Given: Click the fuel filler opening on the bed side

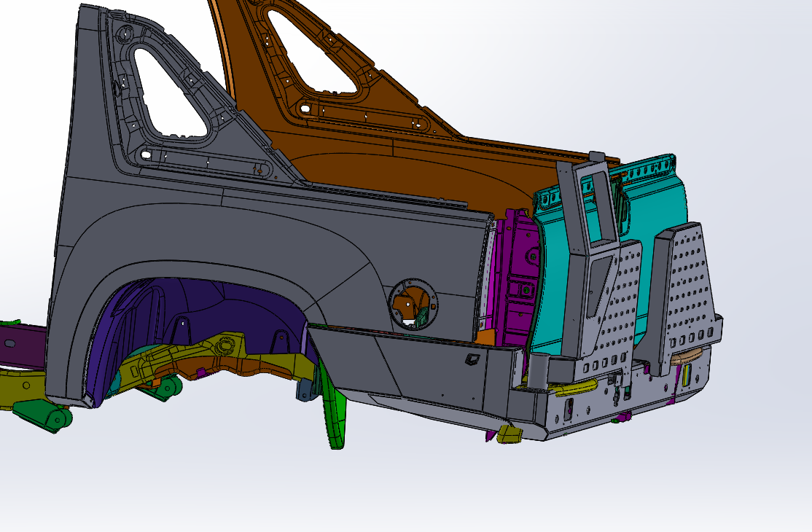Looking at the screenshot, I should pyautogui.click(x=412, y=302).
